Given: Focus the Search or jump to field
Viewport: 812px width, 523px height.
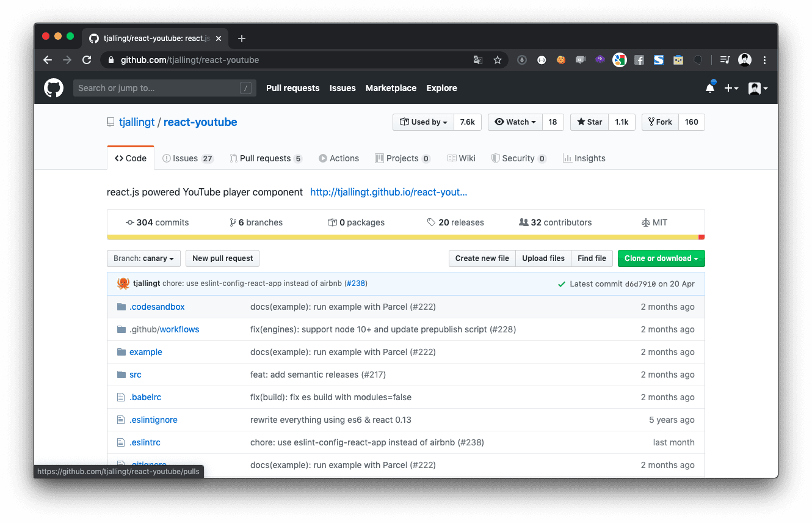Looking at the screenshot, I should [165, 88].
